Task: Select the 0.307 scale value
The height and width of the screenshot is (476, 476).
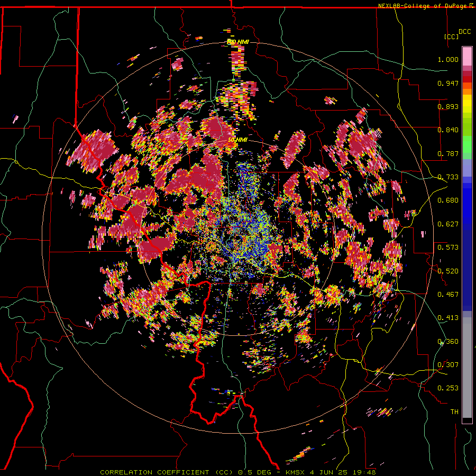Action: tap(448, 365)
